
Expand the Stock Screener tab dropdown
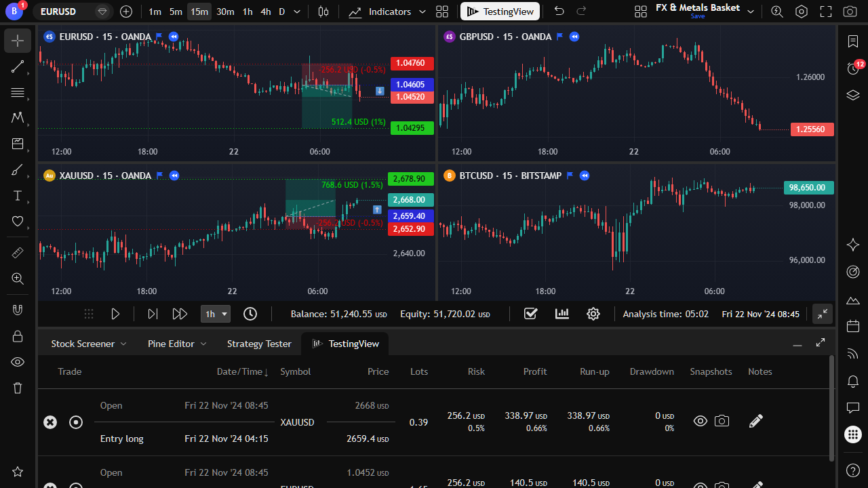pos(123,344)
